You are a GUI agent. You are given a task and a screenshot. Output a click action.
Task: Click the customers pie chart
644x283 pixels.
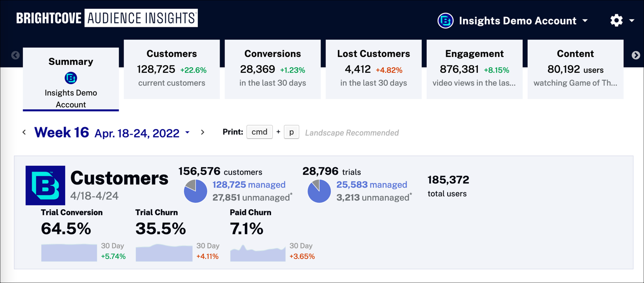click(x=195, y=191)
